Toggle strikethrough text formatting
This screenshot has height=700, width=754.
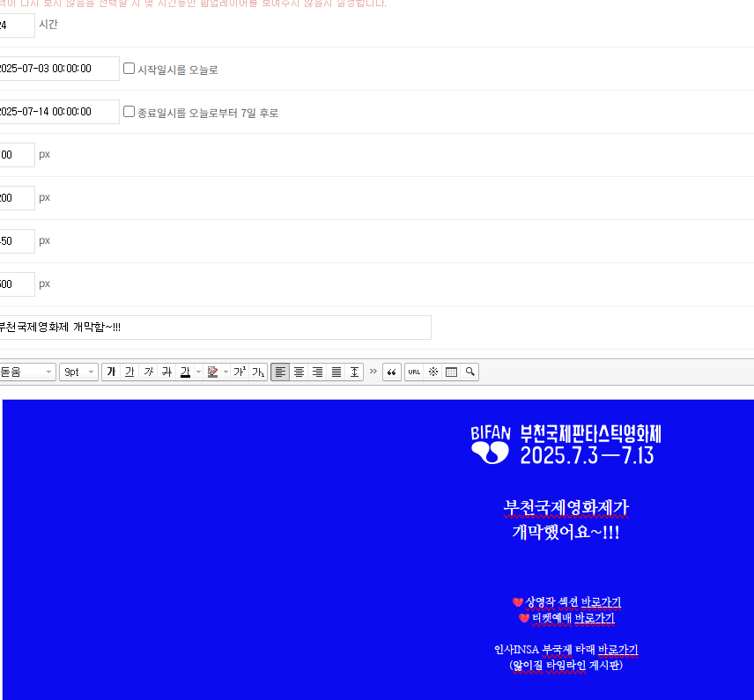pyautogui.click(x=166, y=372)
